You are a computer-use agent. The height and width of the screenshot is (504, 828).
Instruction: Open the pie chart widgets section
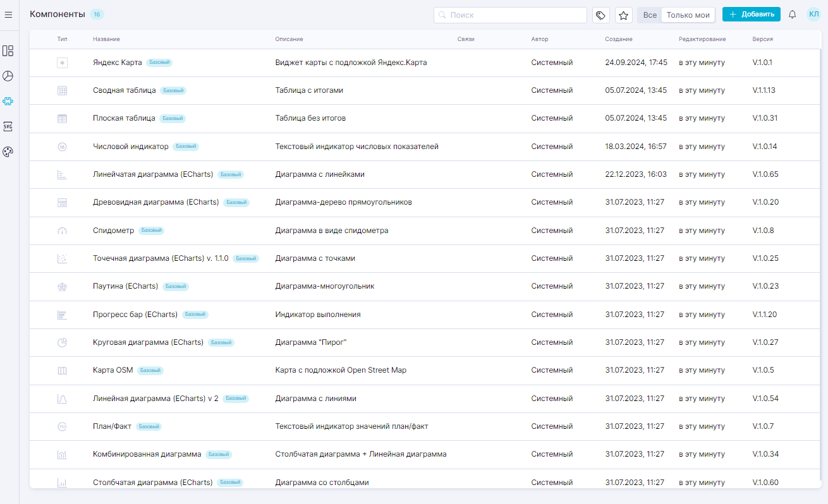(8, 76)
